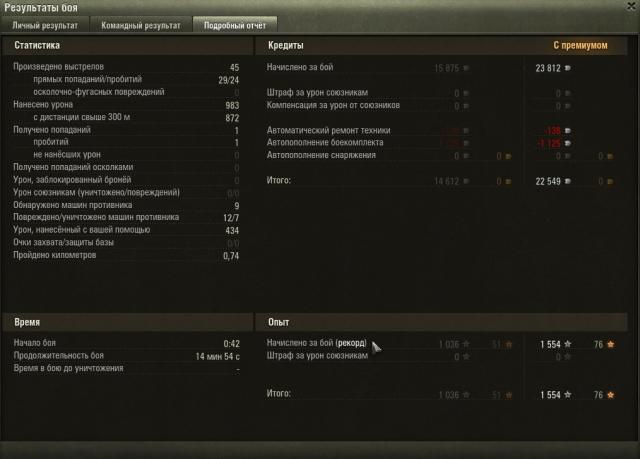
Task: Select the Подробный отчет tab
Action: [x=235, y=25]
